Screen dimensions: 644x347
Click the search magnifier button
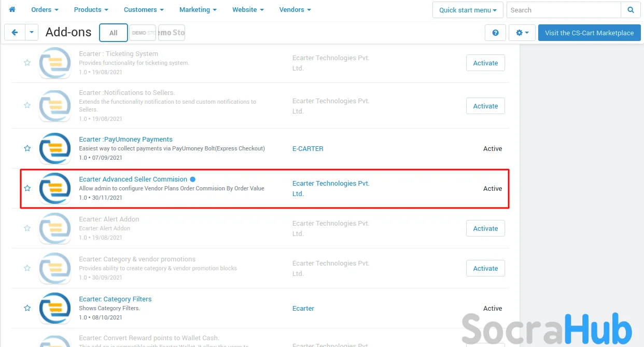pos(631,10)
